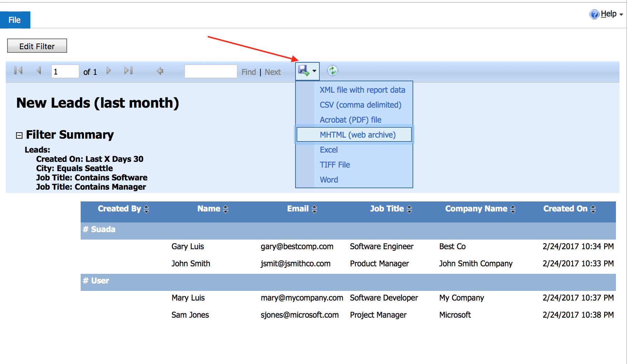
Task: Click John Smith Company cell
Action: pos(476,263)
